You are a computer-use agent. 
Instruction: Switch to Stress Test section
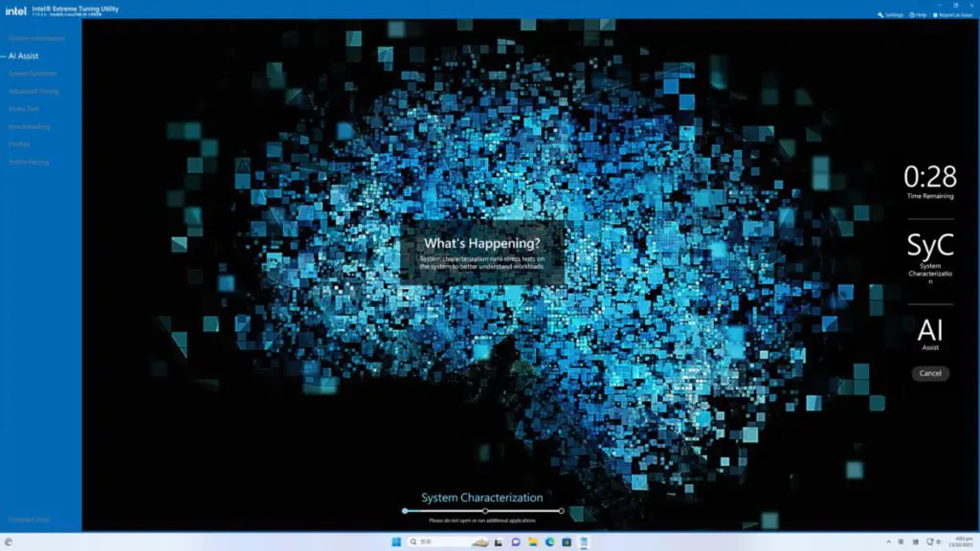tap(24, 109)
